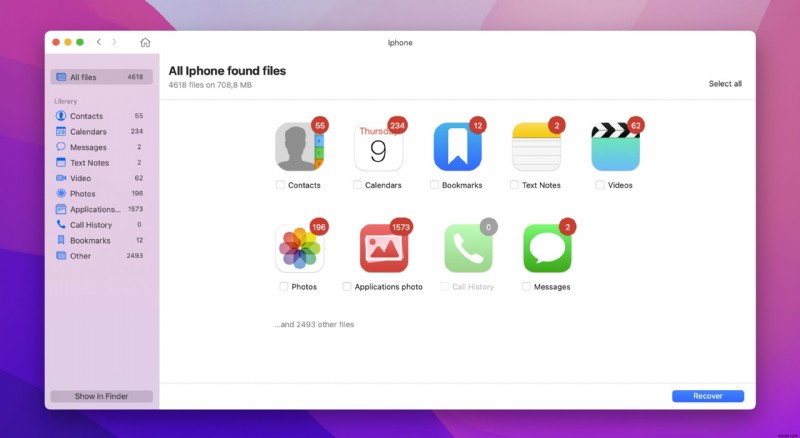Viewport: 800px width, 438px height.
Task: Open the large Calendars icon
Action: 379,147
